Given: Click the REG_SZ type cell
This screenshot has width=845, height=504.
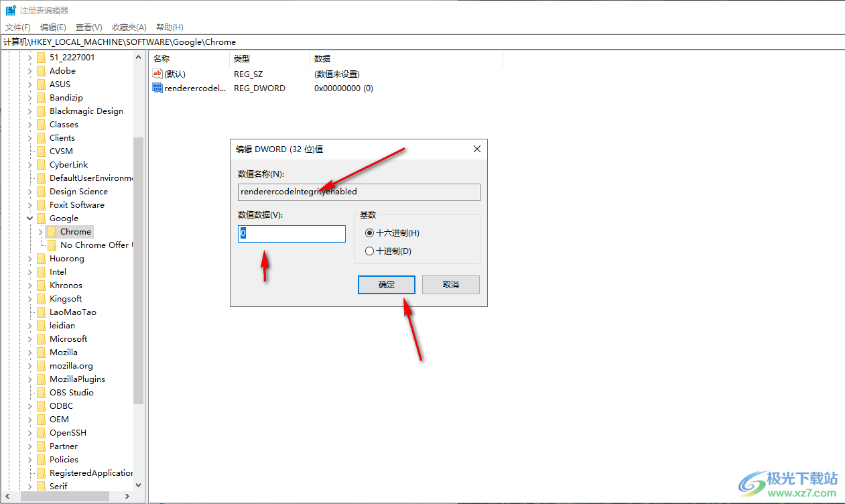Looking at the screenshot, I should click(248, 74).
